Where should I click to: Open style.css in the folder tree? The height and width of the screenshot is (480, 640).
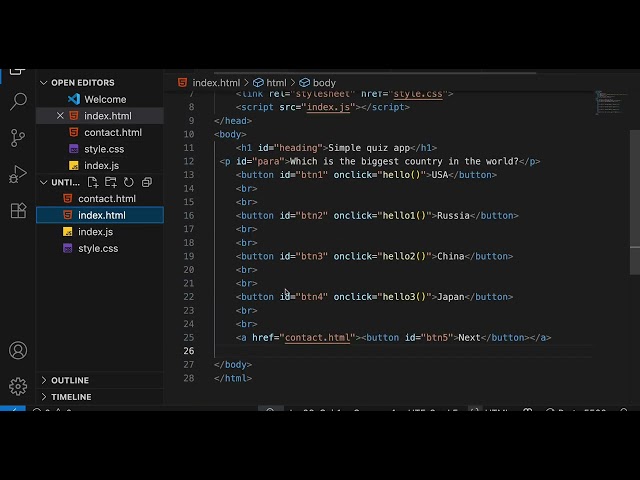tap(100, 249)
